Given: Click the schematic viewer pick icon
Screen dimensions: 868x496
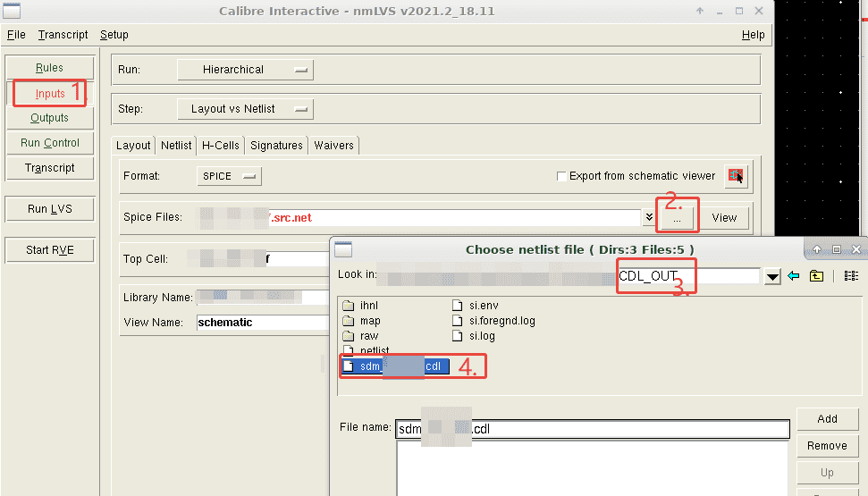Looking at the screenshot, I should tap(736, 176).
